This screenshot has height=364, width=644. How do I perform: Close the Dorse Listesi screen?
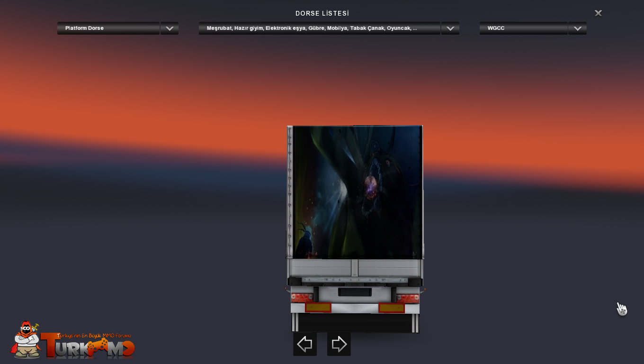[x=598, y=13]
